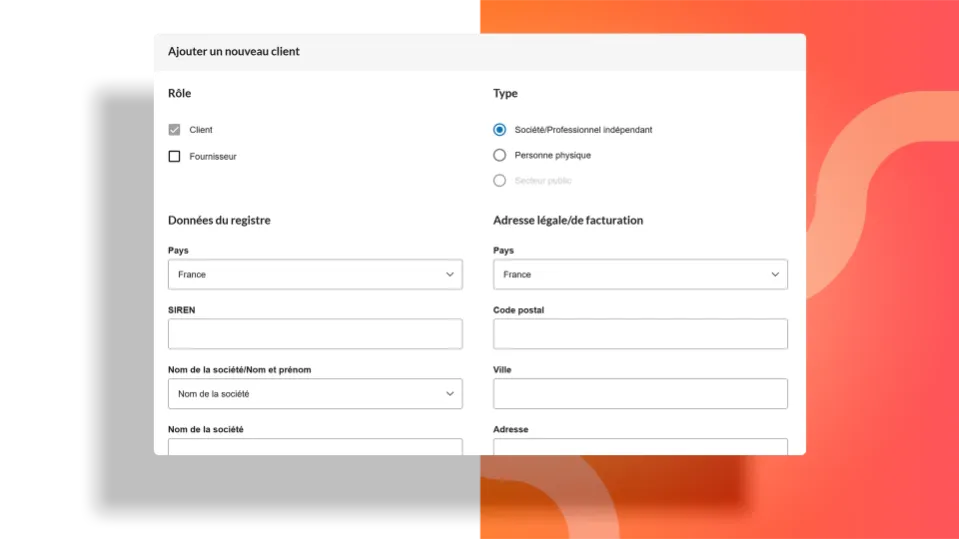Click chevron arrow beside Nom de la société selector
Viewport: 959px width, 539px height.
coord(450,394)
